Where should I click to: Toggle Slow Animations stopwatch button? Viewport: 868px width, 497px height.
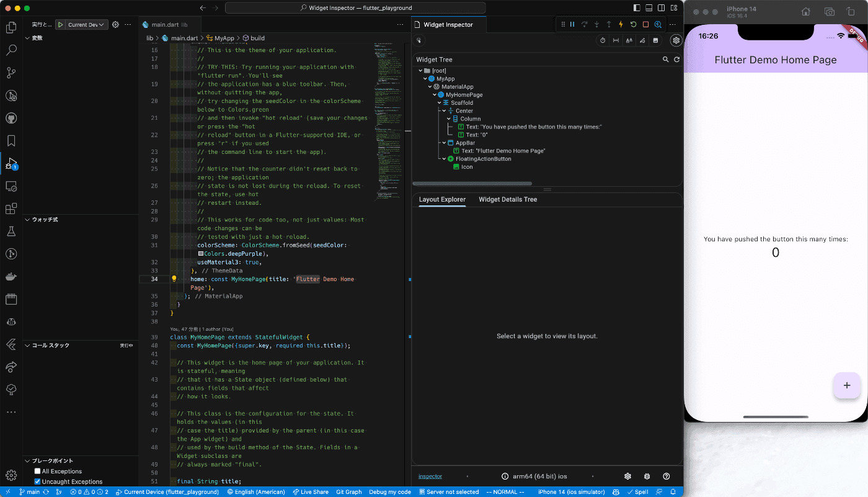pos(603,40)
